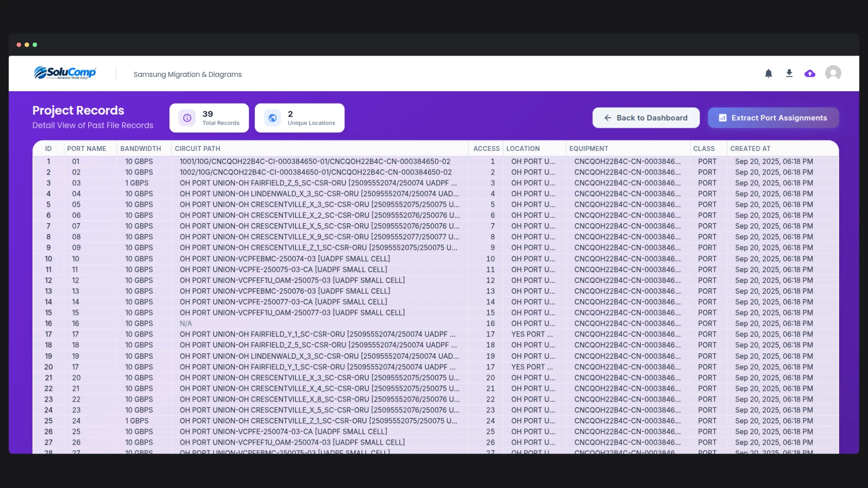Click the ID column header
This screenshot has width=868, height=488.
click(48, 149)
